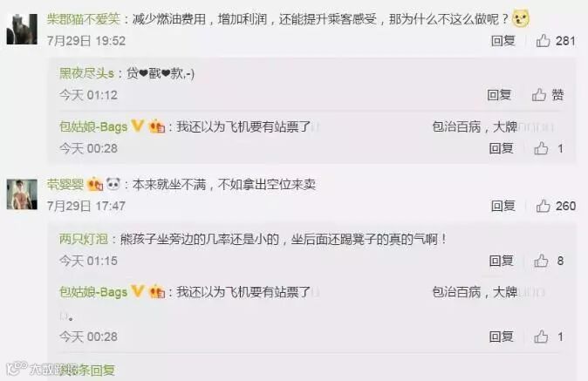Open 荣婴婴 profile avatar
The image size is (588, 381).
click(x=22, y=194)
